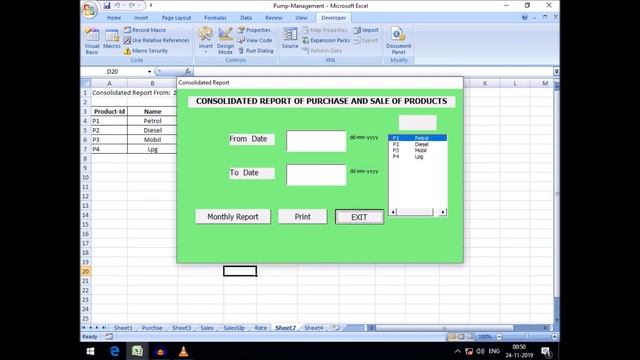Screen dimensions: 640x360
Task: Toggle Use Relative References
Action: 157,40
